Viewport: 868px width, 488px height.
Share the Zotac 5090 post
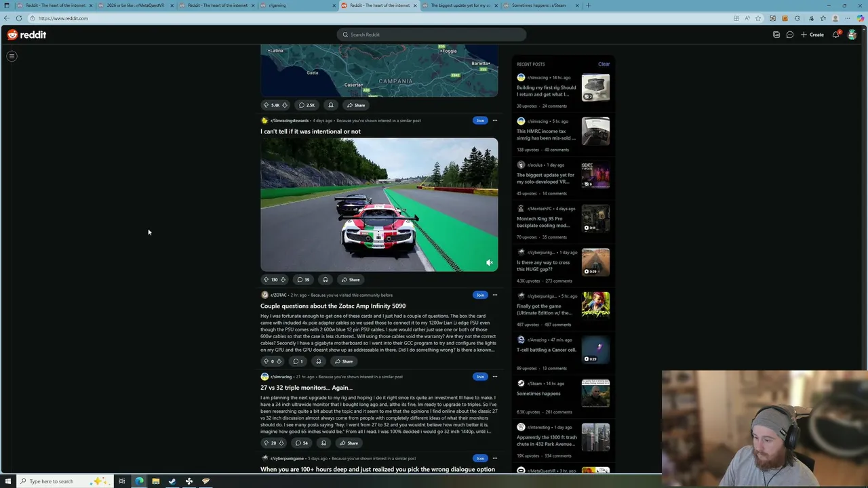pyautogui.click(x=344, y=361)
